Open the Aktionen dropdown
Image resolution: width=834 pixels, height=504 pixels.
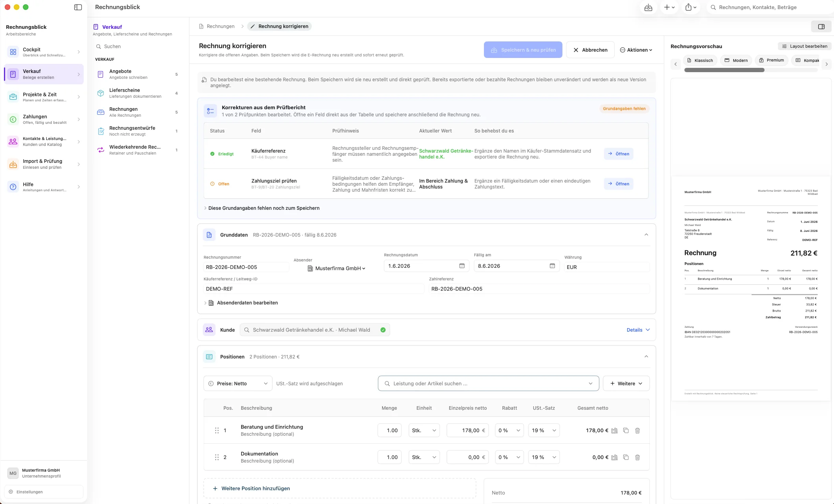(x=636, y=50)
